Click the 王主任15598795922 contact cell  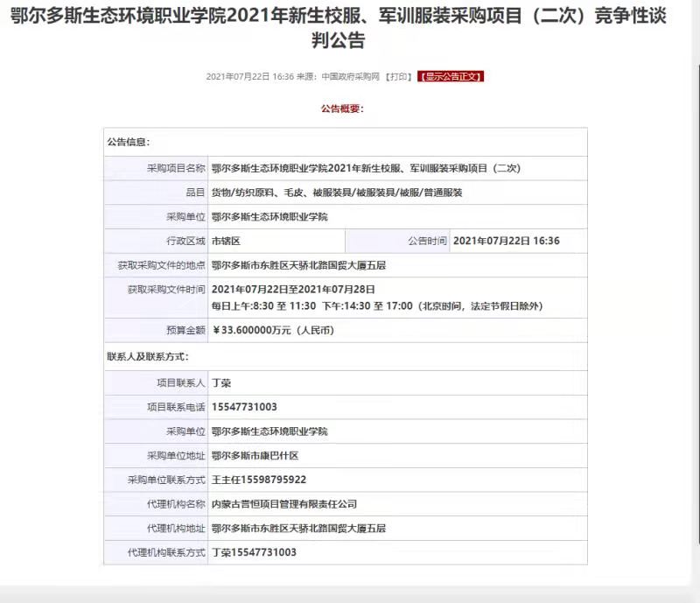click(x=259, y=480)
